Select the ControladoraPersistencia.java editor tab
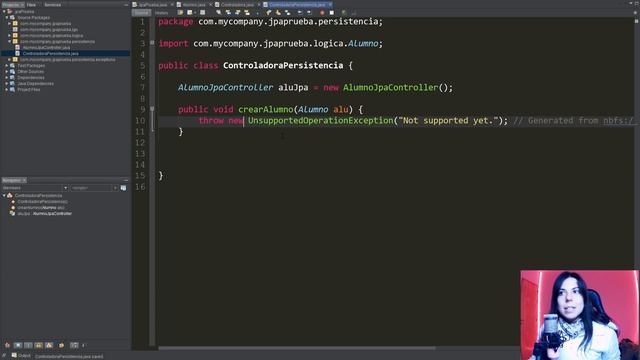The width and height of the screenshot is (640, 360). (x=297, y=4)
